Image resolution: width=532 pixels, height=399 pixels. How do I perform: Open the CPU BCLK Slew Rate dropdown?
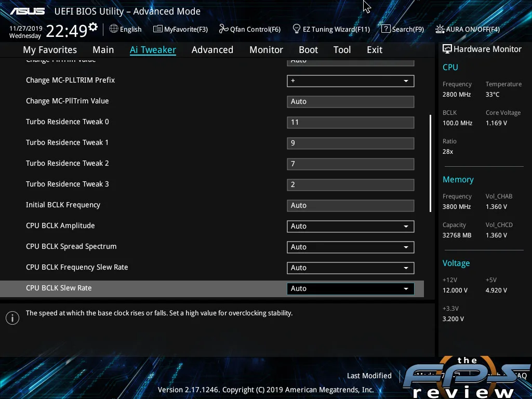pyautogui.click(x=350, y=289)
